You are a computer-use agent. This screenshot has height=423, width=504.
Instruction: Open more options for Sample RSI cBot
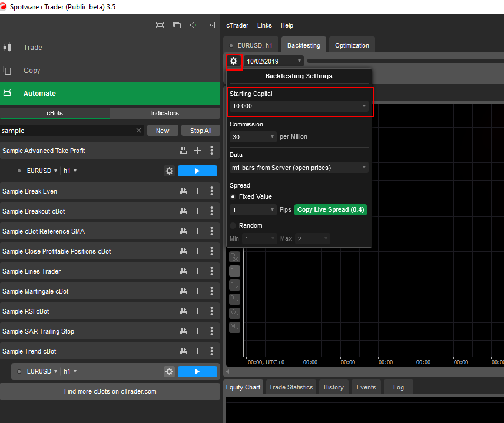point(211,311)
